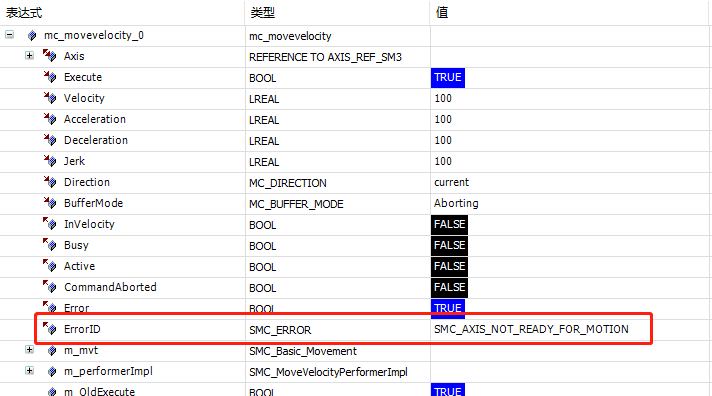
Task: Click the MC_DIRECTION type cell
Action: (x=287, y=183)
